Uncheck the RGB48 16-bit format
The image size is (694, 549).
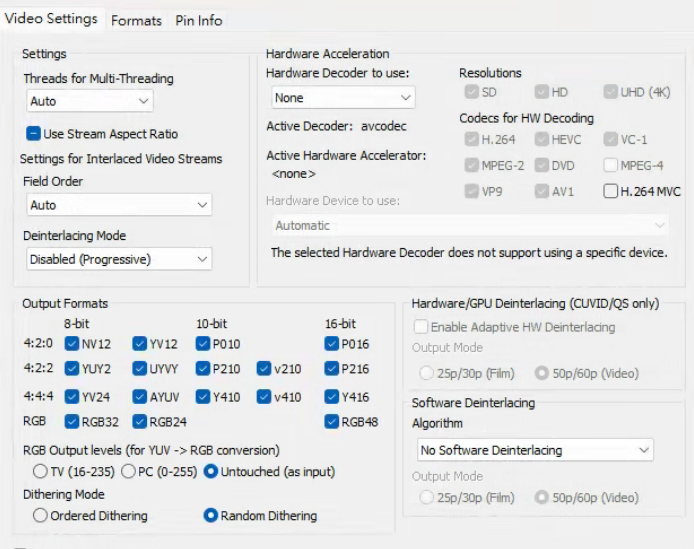coord(332,422)
